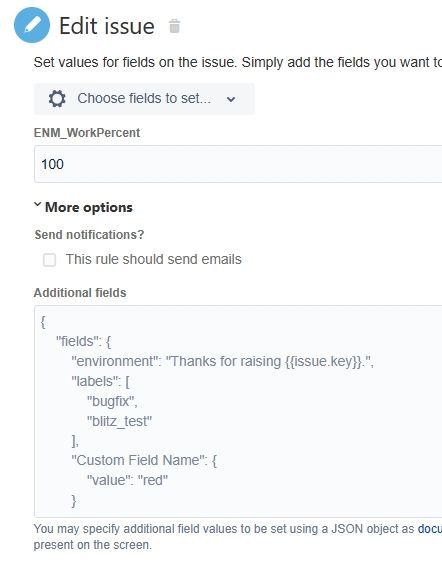Focus the ENM_WorkPercent input containing 100
Viewport: 442px width, 588px height.
pyautogui.click(x=238, y=164)
